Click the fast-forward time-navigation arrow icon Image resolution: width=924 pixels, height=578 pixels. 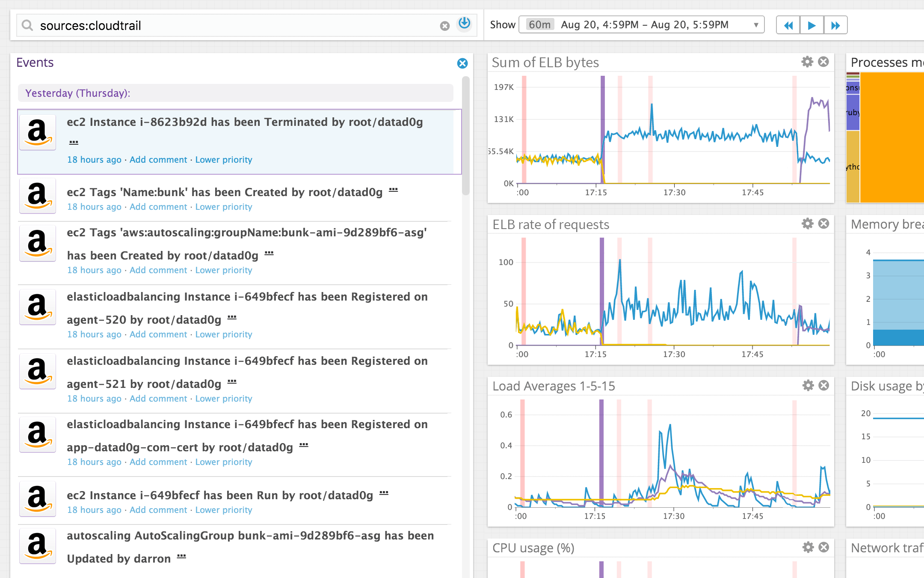pos(836,25)
